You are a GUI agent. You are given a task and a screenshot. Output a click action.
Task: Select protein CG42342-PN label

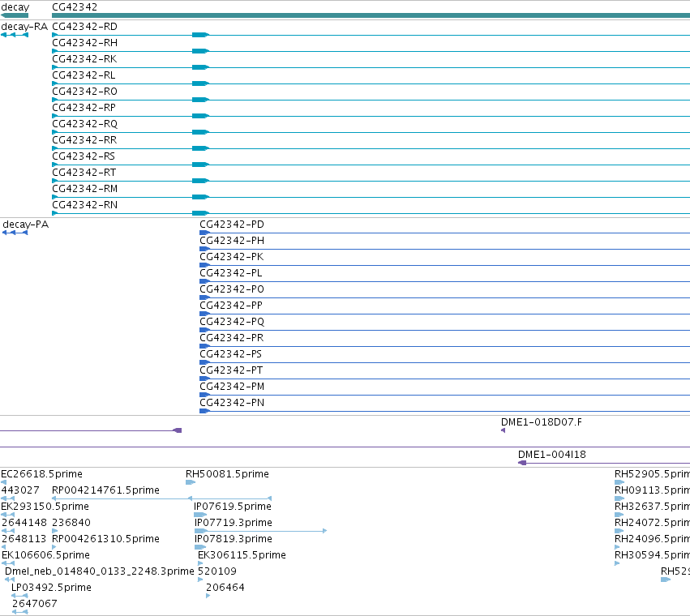[232, 403]
